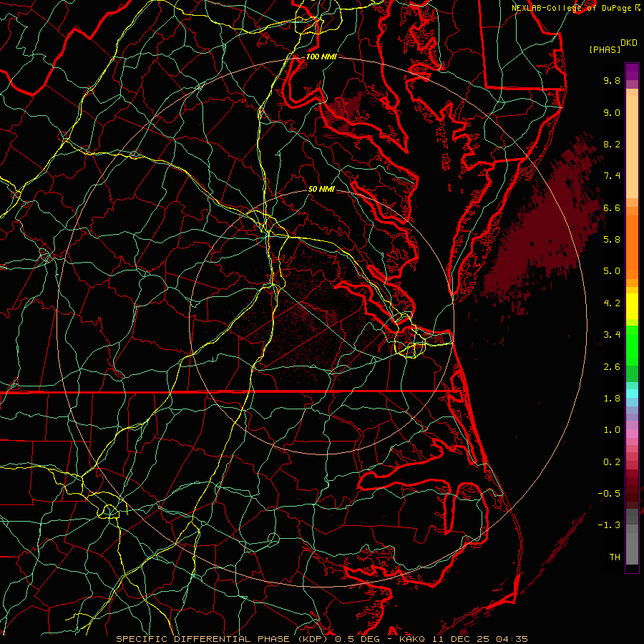Pick the gray segment of the color bar

tap(632, 537)
